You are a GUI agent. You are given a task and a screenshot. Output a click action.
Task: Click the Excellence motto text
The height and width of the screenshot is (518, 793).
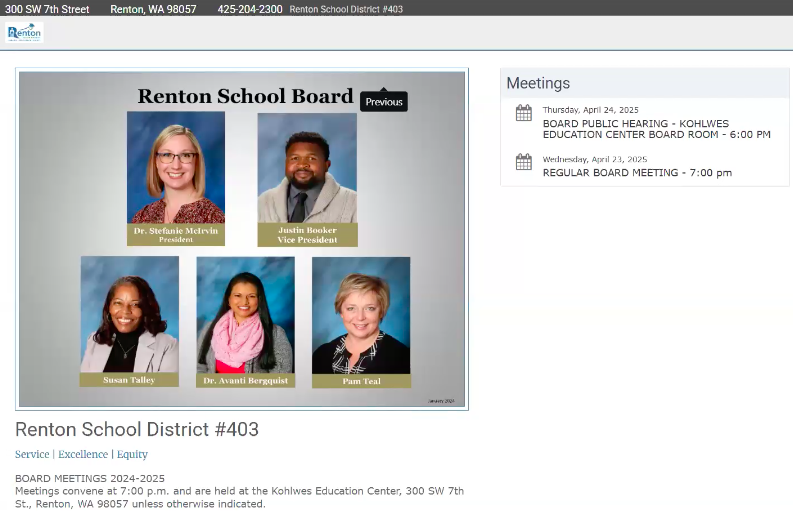click(x=83, y=454)
